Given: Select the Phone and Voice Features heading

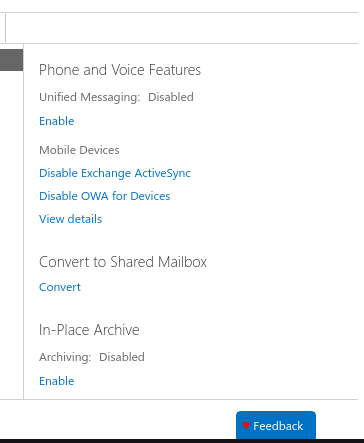Looking at the screenshot, I should (x=120, y=70).
